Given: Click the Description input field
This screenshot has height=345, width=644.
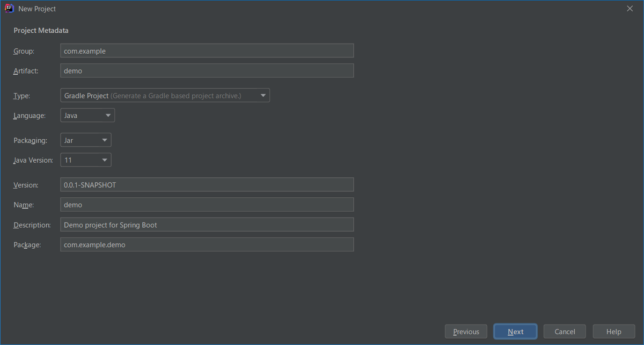Looking at the screenshot, I should point(207,225).
